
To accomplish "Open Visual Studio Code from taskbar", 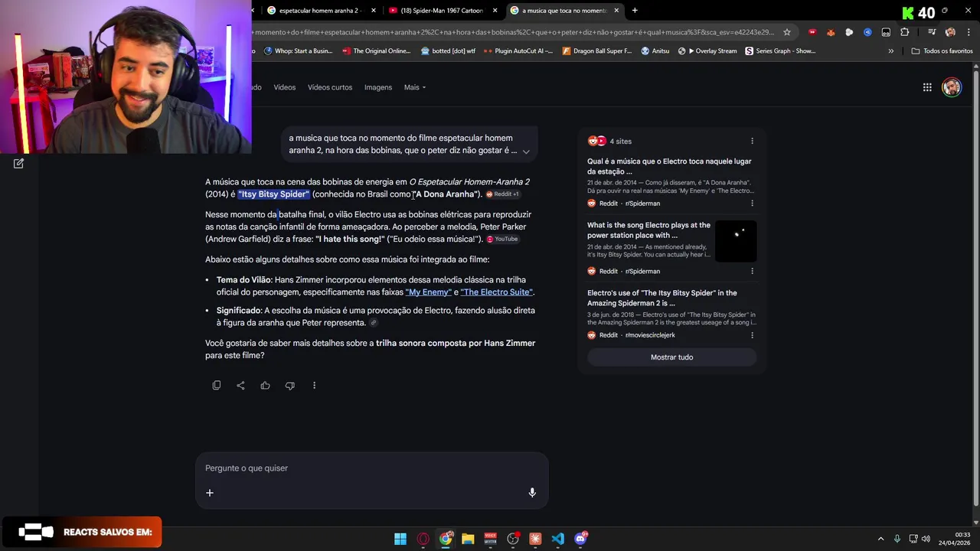I will [557, 539].
